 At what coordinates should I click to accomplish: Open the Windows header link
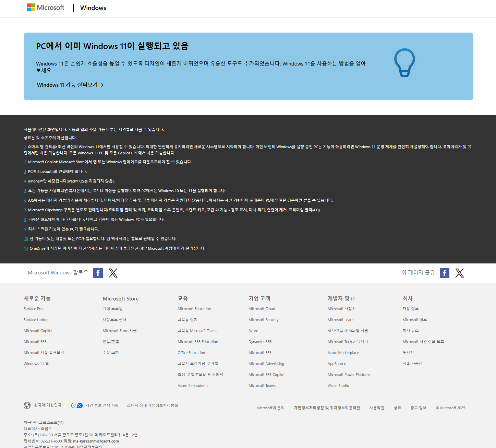(93, 8)
